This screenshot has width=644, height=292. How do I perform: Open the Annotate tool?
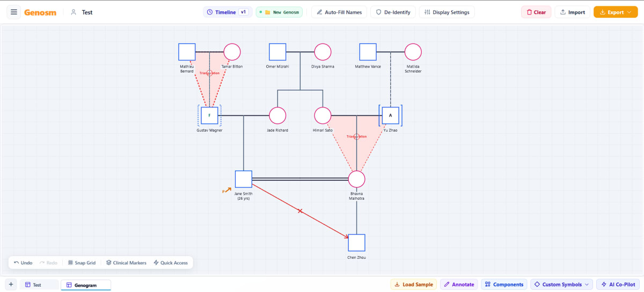459,284
